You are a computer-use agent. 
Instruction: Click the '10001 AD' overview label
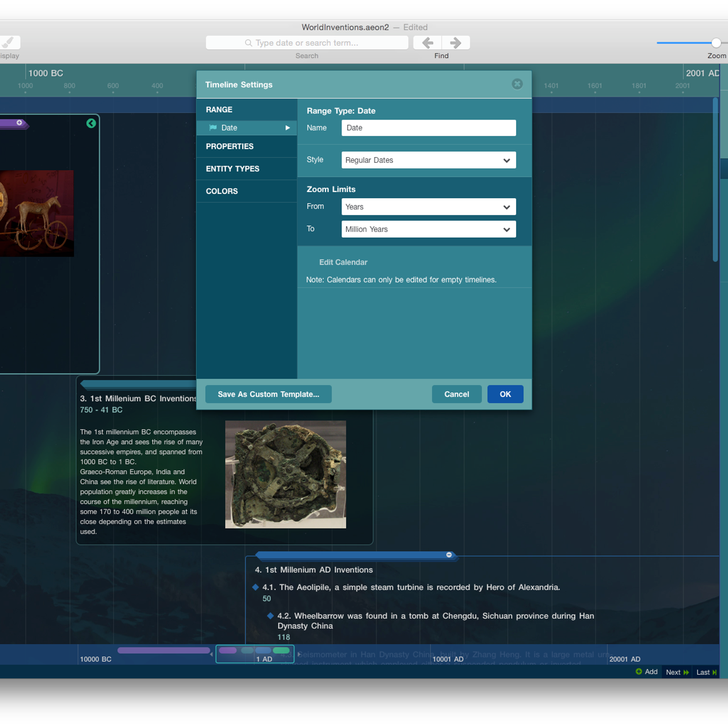[x=448, y=659]
